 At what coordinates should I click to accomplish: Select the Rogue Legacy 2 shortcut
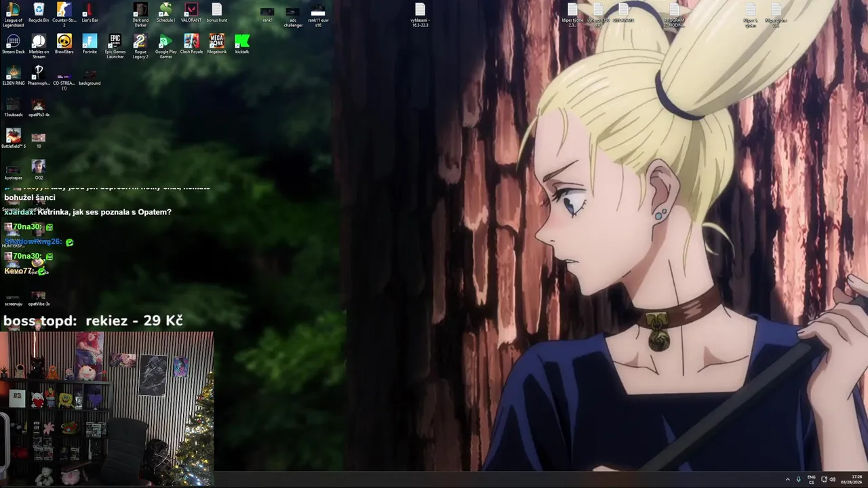click(140, 46)
